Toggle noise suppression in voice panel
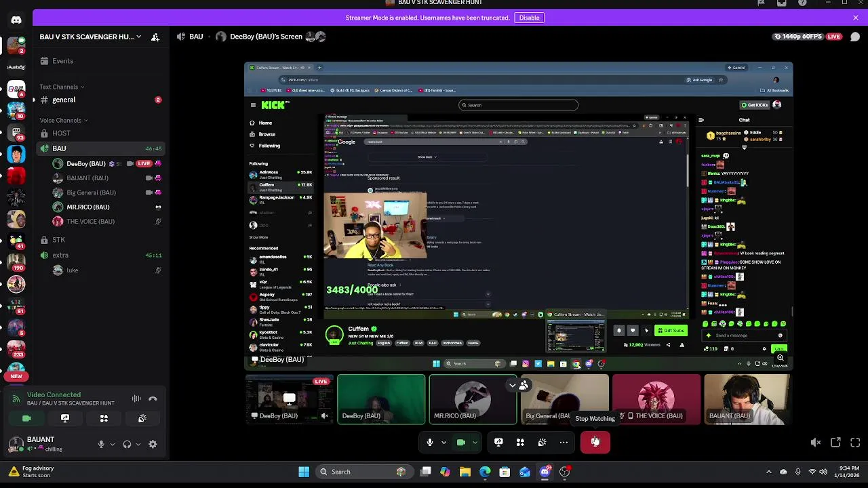 [x=136, y=399]
